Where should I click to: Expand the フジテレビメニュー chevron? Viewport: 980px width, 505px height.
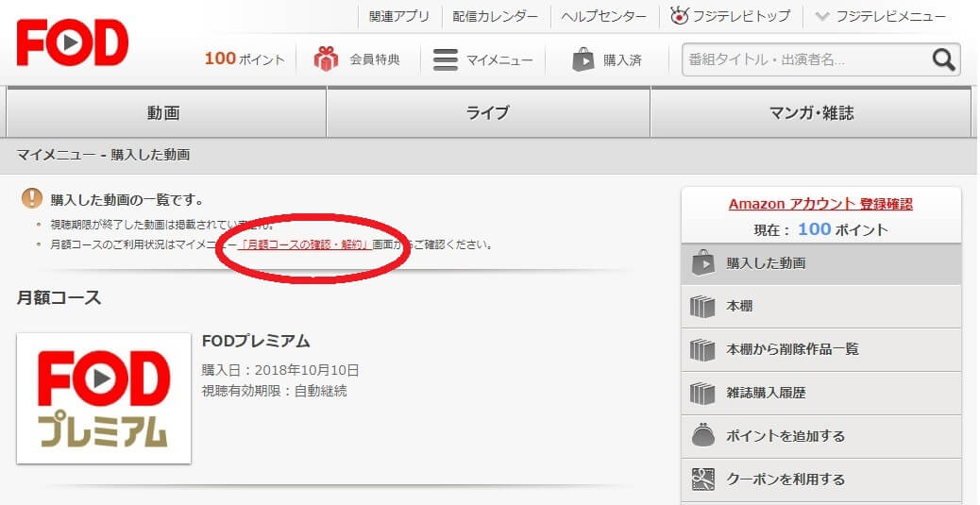point(822,16)
